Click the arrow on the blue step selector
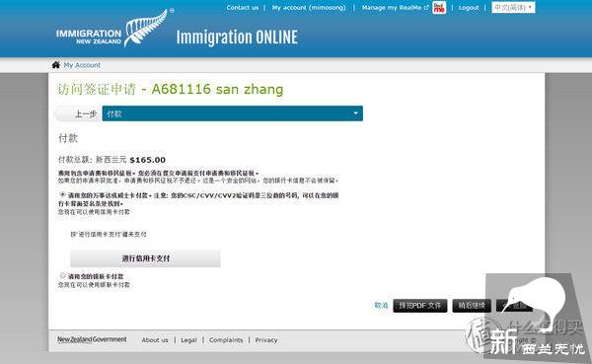This screenshot has height=364, width=592. (x=355, y=113)
